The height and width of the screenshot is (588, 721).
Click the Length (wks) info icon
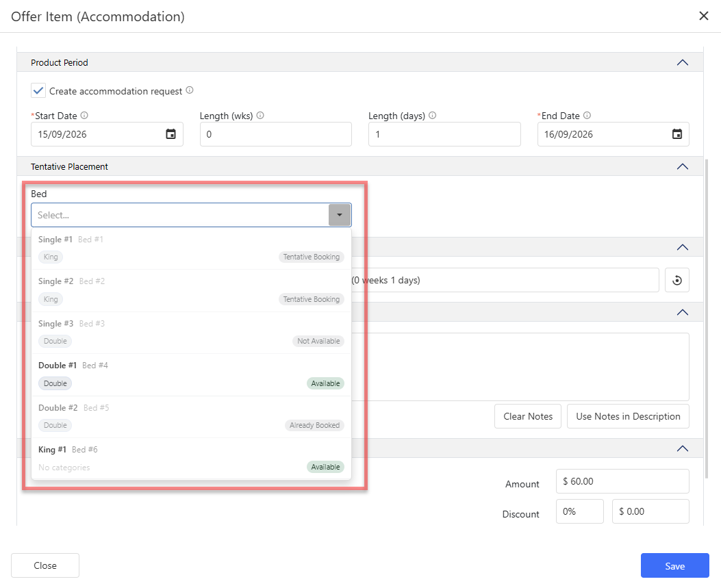(x=260, y=116)
